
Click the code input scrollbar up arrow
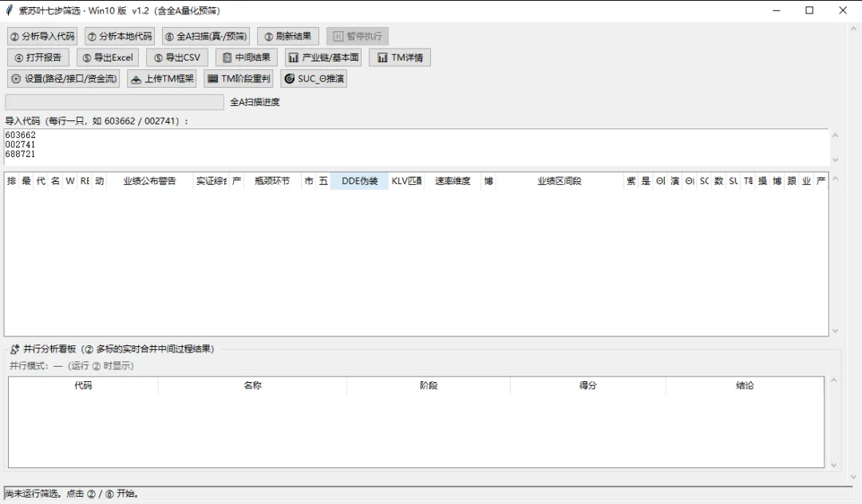click(835, 135)
